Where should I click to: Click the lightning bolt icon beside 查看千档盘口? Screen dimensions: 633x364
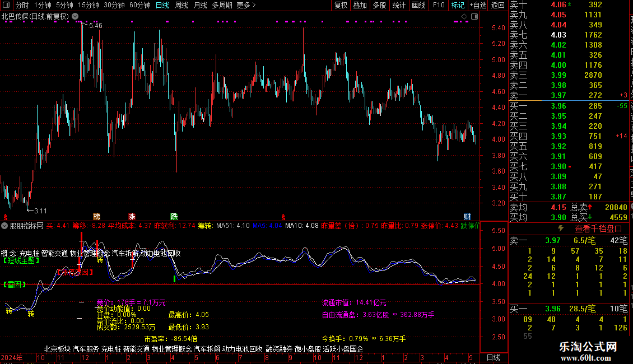(x=561, y=228)
